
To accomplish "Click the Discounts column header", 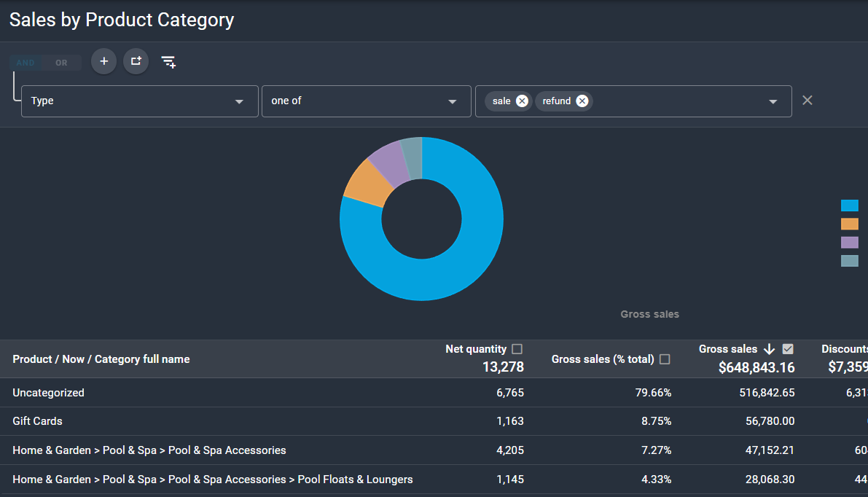I will tap(844, 349).
